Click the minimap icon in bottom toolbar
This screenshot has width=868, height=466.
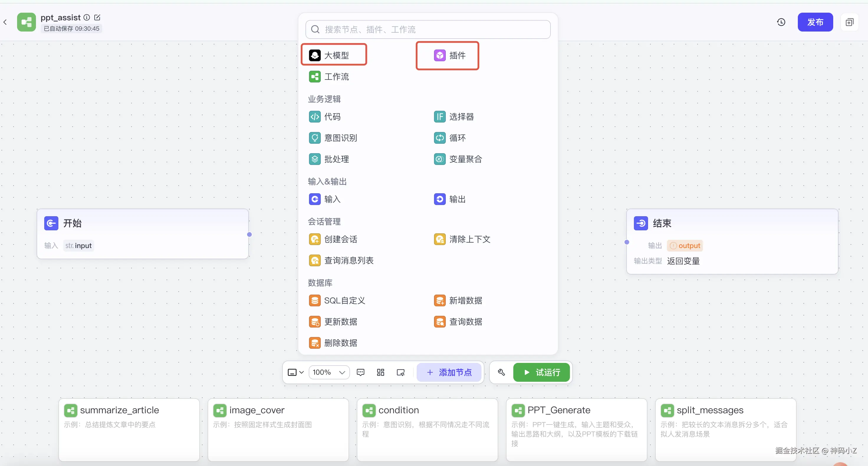click(x=401, y=372)
